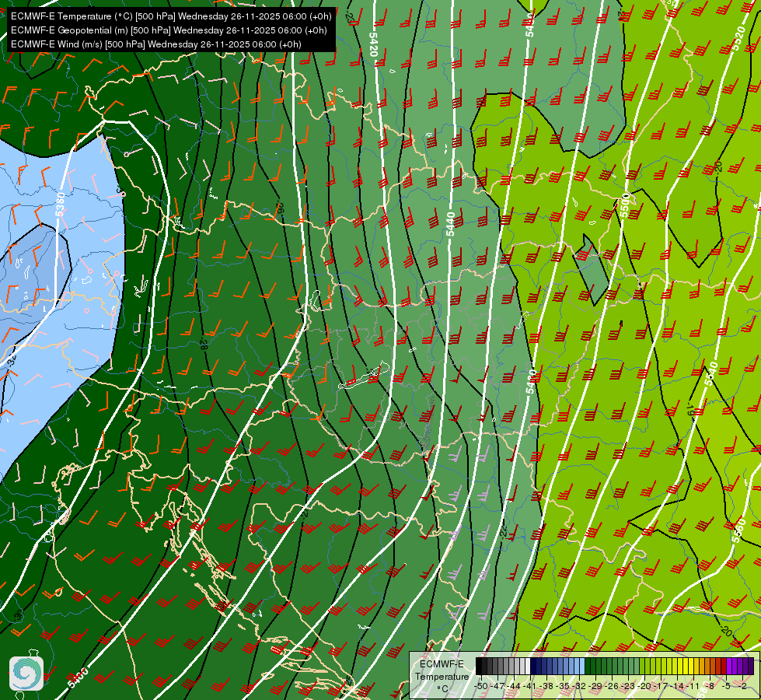Screen dimensions: 761x700
Task: Pick the black swatch at -50 in legend
Action: point(479,666)
